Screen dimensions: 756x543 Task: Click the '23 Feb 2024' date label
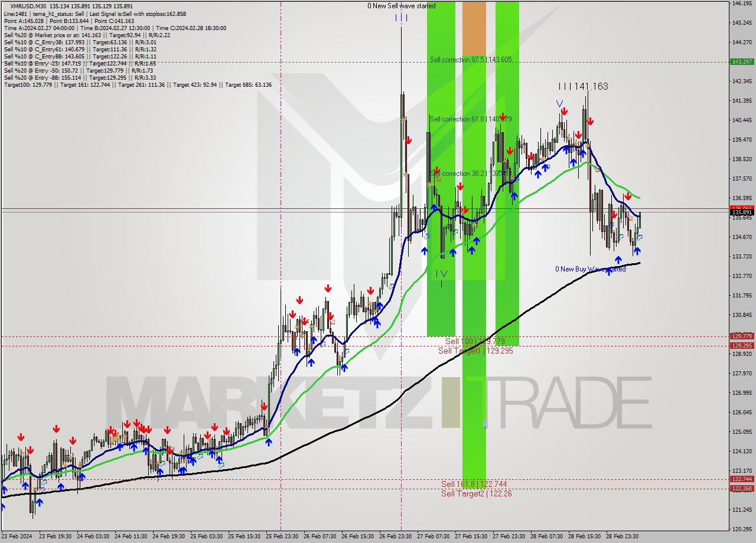click(17, 537)
